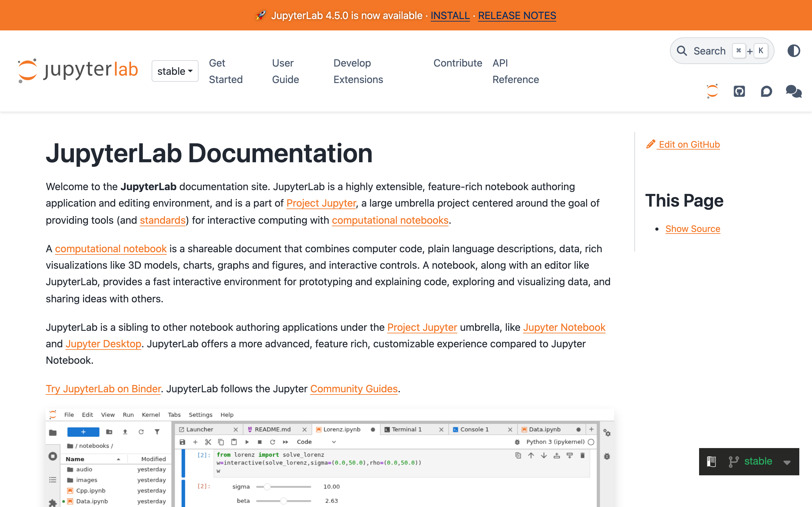Click the INSTALL link in the banner
Viewport: 812px width, 507px height.
point(450,16)
